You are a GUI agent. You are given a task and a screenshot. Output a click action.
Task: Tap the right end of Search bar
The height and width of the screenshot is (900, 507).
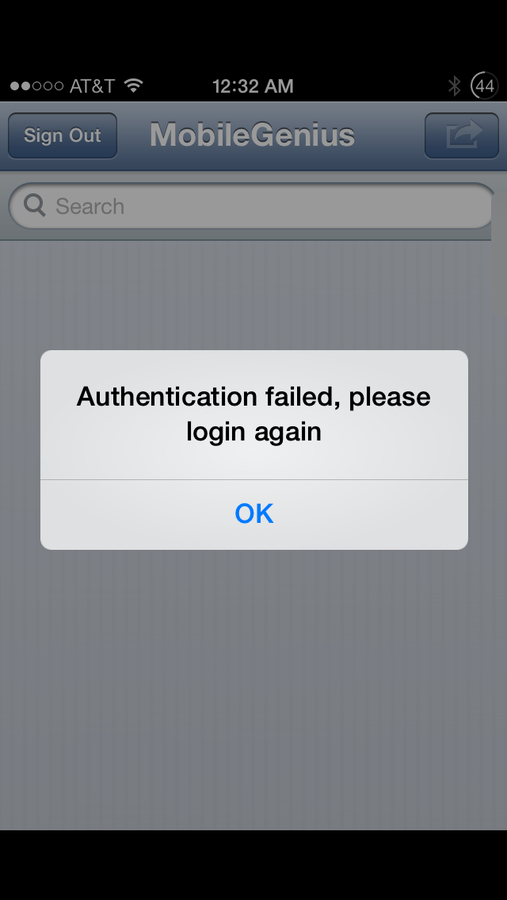pos(459,206)
